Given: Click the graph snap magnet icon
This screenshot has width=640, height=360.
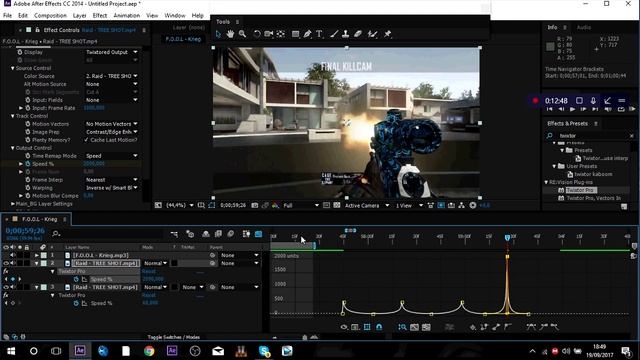Looking at the screenshot, I should [379, 327].
